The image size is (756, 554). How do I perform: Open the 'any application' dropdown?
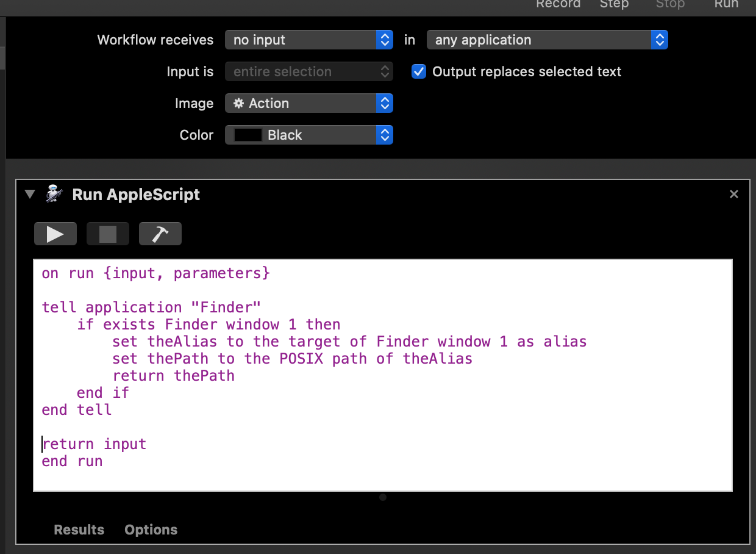pos(547,40)
